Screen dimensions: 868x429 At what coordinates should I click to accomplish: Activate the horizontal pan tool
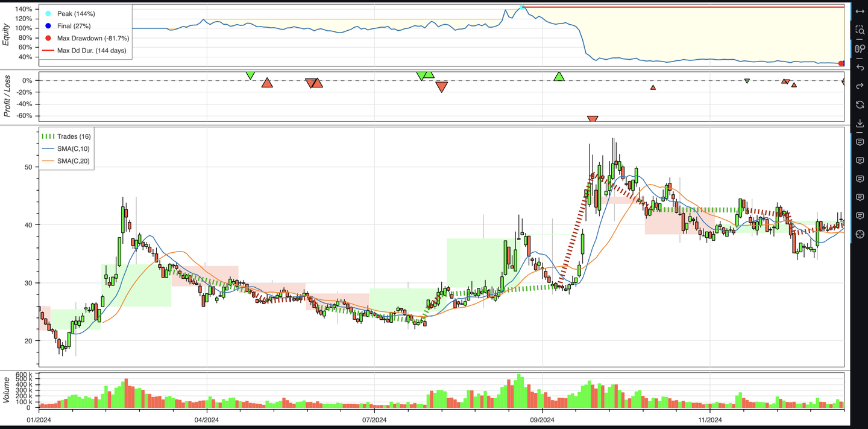pos(860,11)
